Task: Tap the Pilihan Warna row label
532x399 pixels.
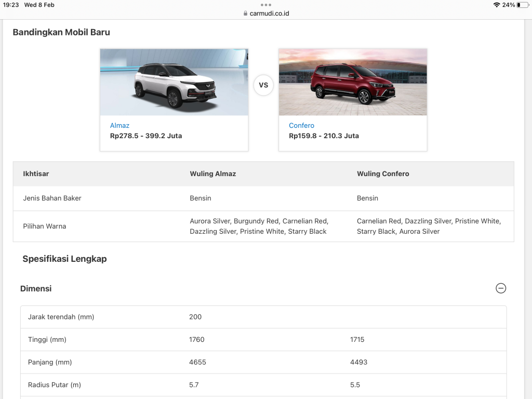Action: 45,226
